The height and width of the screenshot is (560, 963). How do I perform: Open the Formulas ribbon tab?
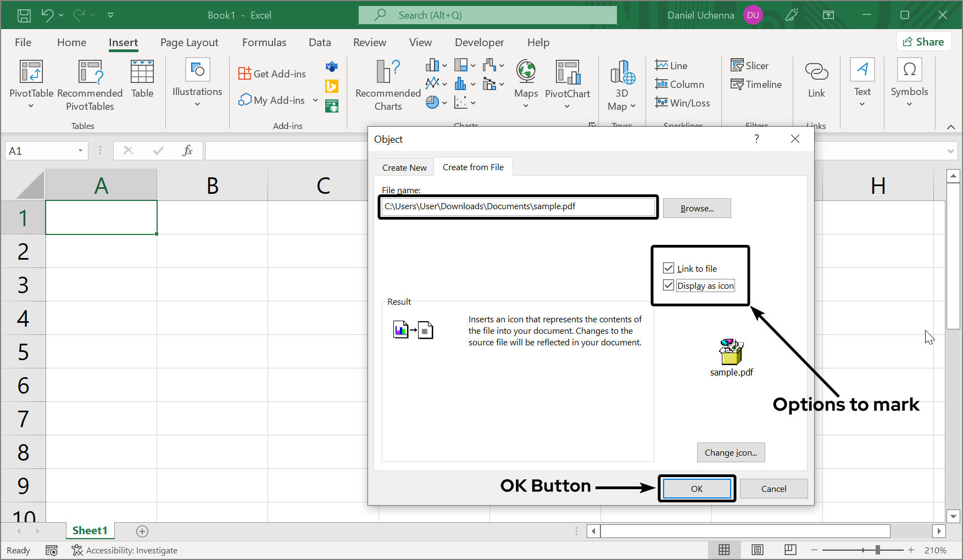tap(264, 42)
